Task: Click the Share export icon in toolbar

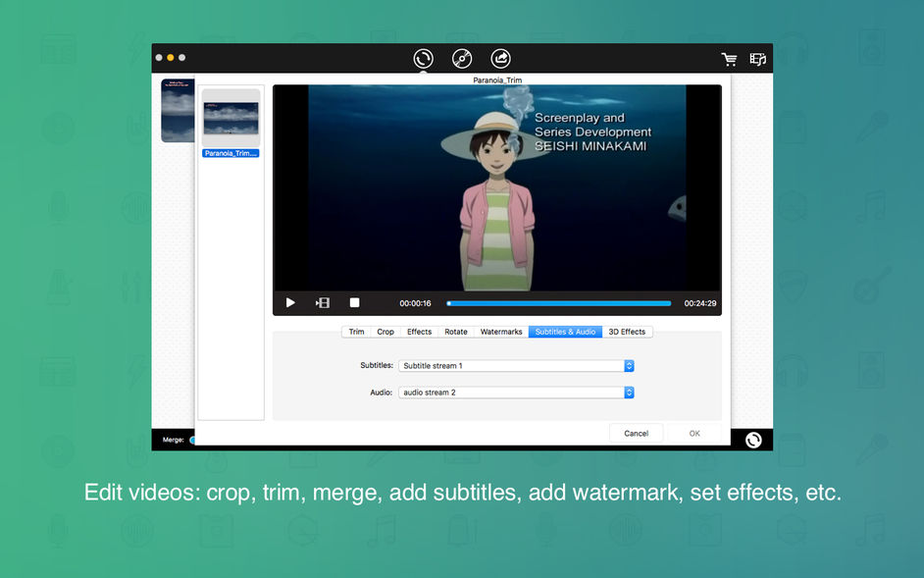Action: tap(501, 59)
